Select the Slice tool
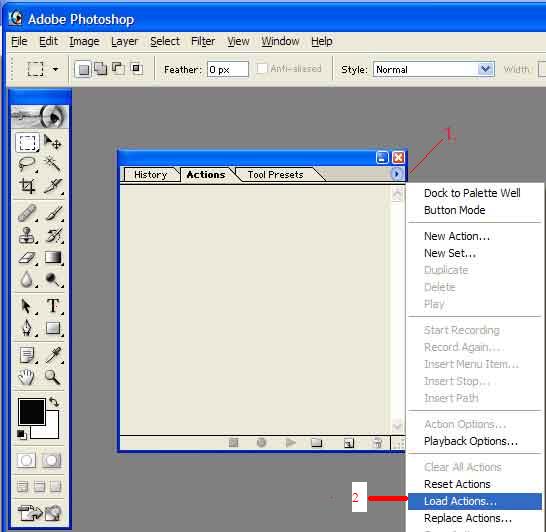This screenshot has height=532, width=546. click(x=53, y=186)
